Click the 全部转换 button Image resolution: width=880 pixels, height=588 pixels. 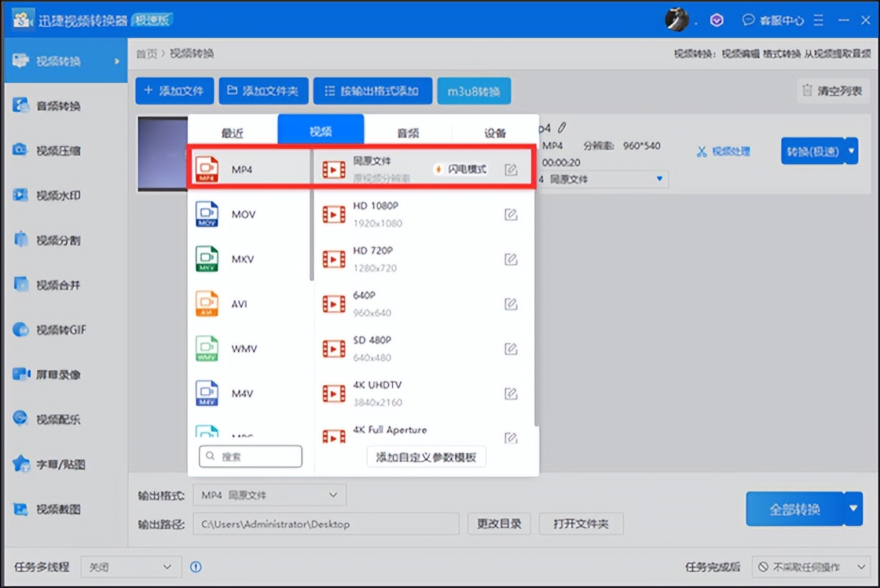tap(794, 509)
